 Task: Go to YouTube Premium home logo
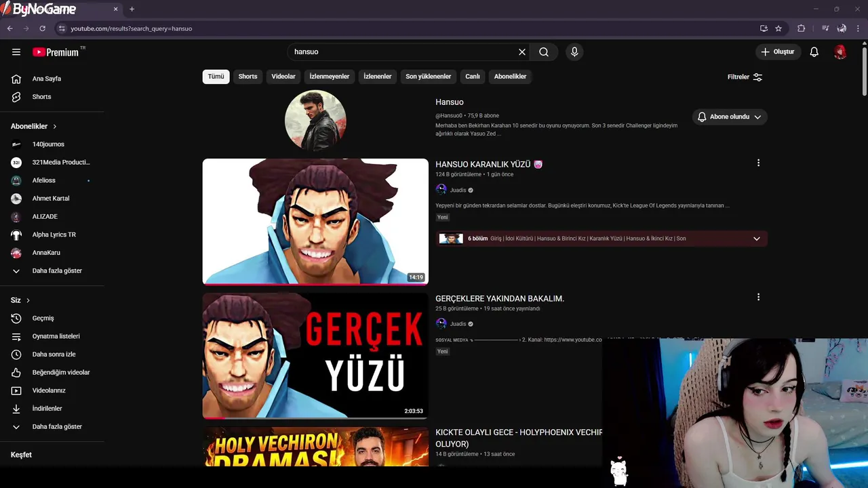[56, 52]
